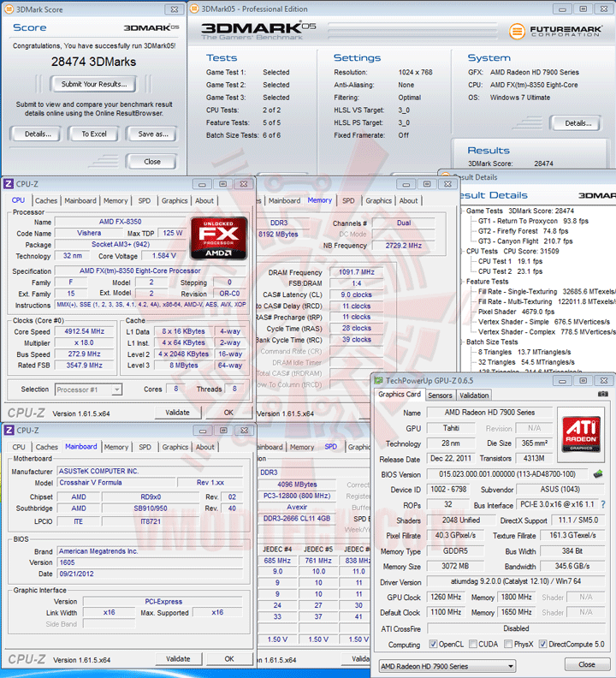616x678 pixels.
Task: Click the Crosshair V Formula model field
Action: pos(116,483)
